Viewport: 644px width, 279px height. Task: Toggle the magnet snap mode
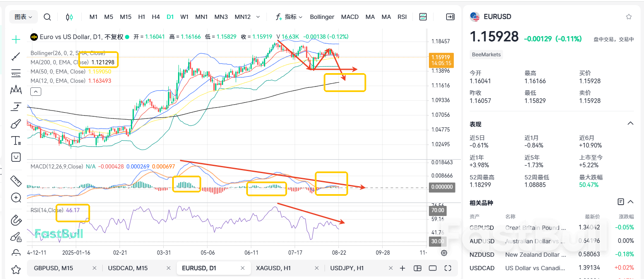coord(16,220)
